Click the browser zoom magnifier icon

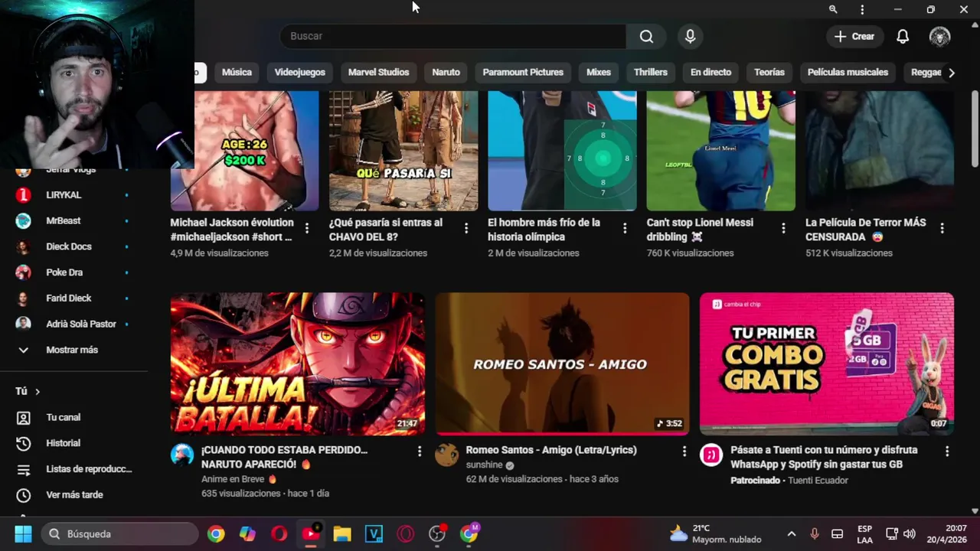(833, 9)
